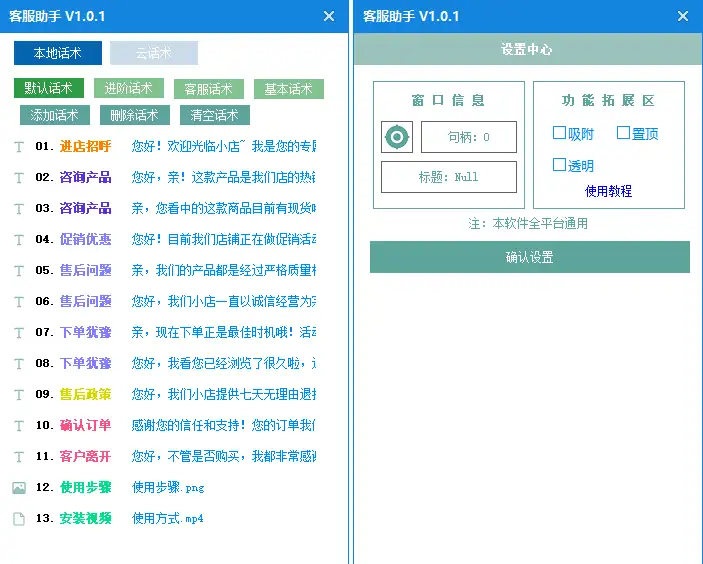Toggle the 置顶 checkbox

[623, 133]
